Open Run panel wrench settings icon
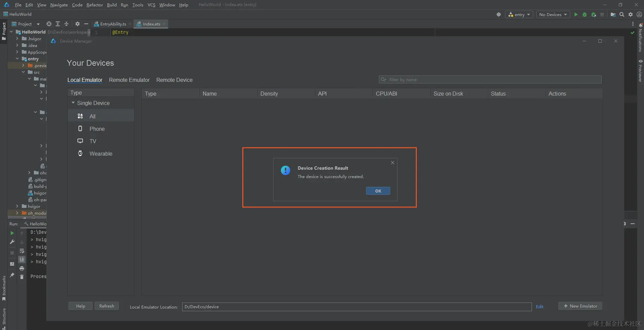Viewport: 644px width, 330px height. point(12,242)
